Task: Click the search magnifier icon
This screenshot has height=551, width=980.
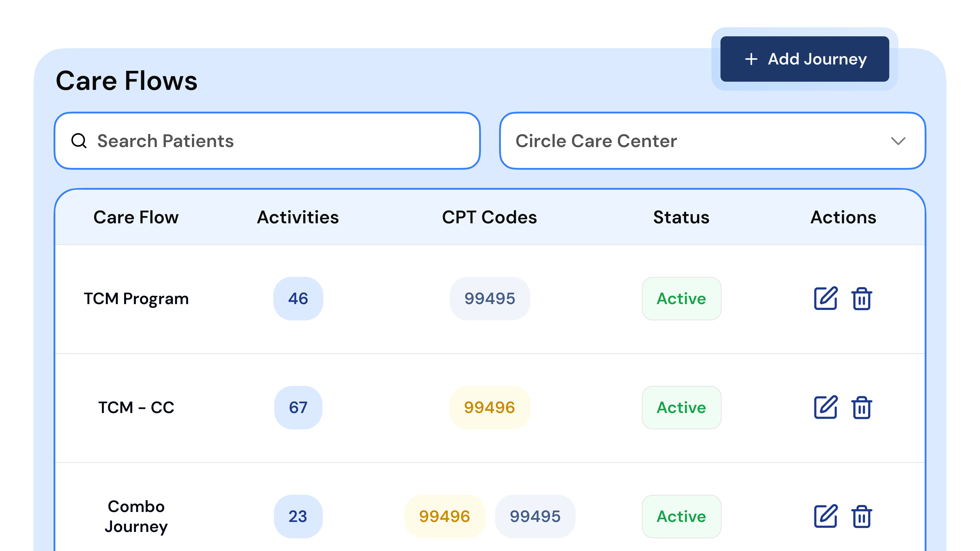Action: coord(79,141)
